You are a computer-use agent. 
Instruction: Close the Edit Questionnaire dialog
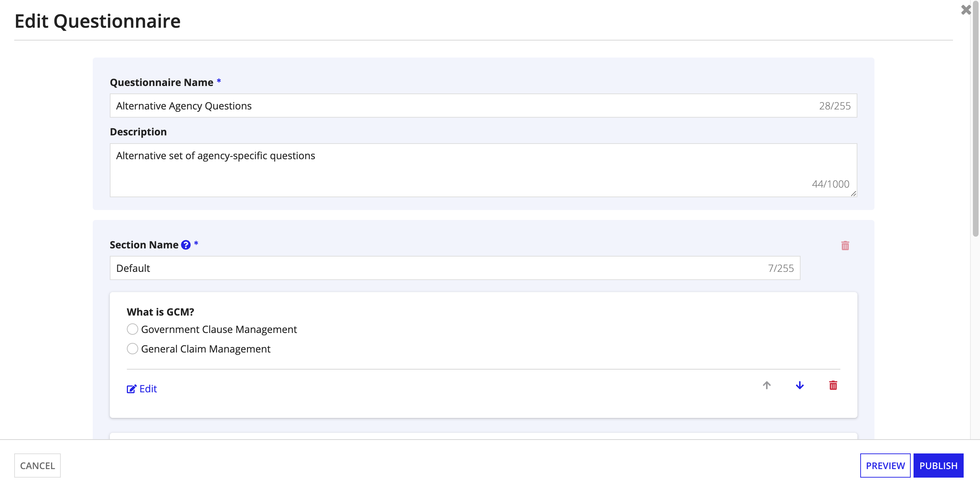click(x=965, y=10)
